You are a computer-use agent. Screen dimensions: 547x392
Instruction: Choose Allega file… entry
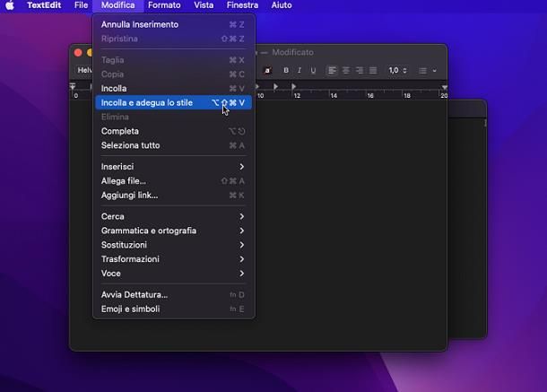pos(173,181)
